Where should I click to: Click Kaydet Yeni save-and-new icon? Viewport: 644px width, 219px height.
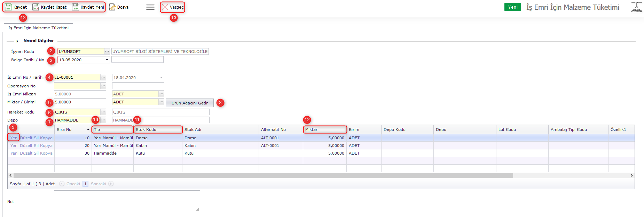(x=76, y=7)
